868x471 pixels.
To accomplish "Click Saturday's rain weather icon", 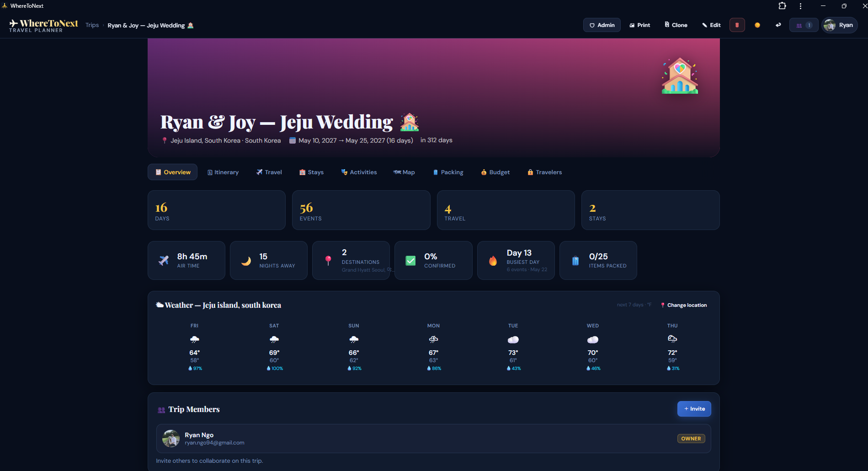I will coord(274,339).
